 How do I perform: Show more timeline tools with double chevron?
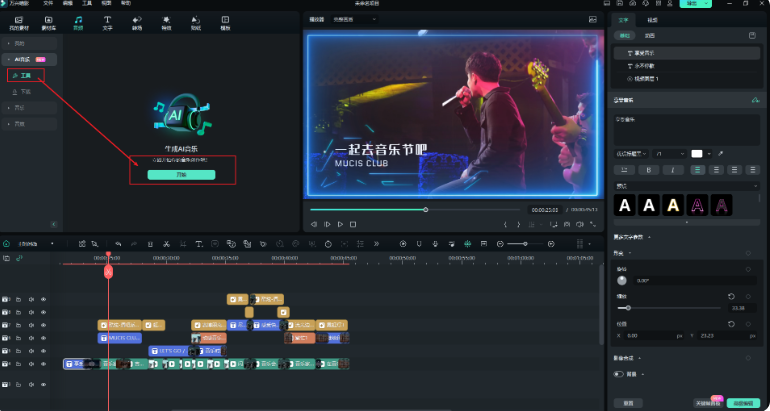click(376, 244)
